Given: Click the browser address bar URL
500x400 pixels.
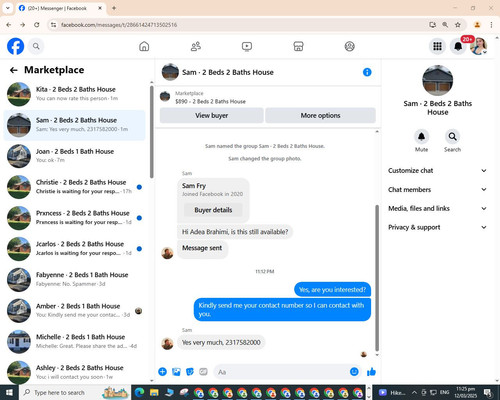Looking at the screenshot, I should coord(119,25).
